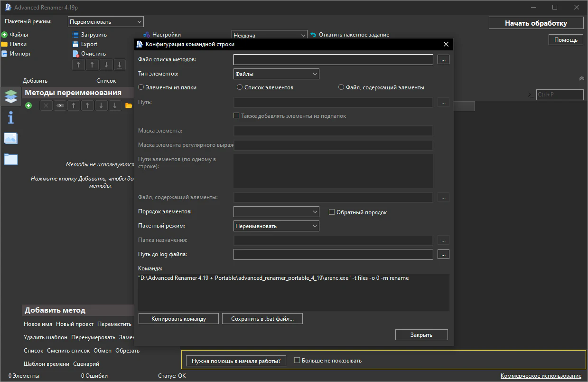Select the Элементы из папки radio button
This screenshot has width=588, height=382.
(x=141, y=87)
